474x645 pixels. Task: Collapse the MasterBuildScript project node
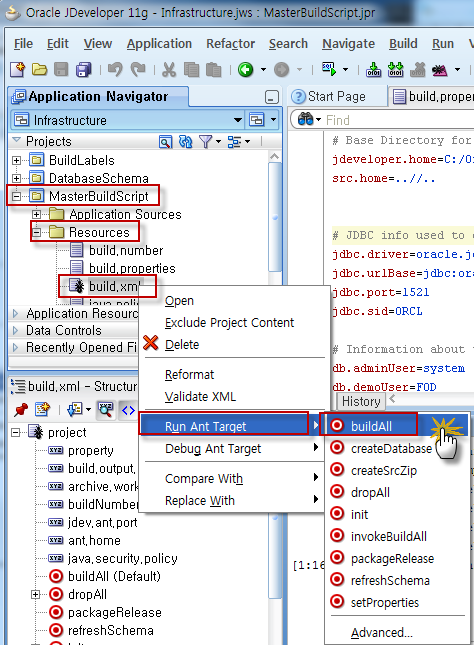pos(16,196)
